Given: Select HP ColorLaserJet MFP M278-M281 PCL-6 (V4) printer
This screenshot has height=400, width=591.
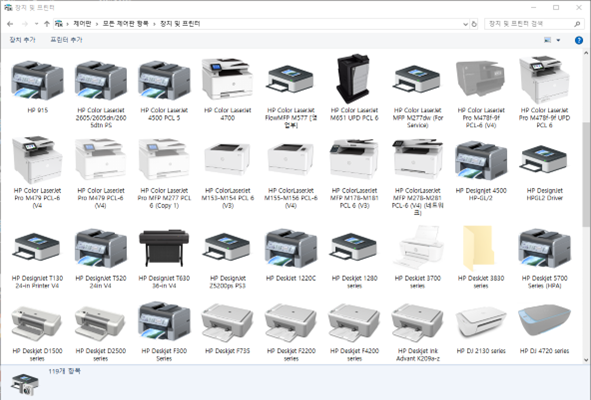Looking at the screenshot, I should (x=417, y=176).
